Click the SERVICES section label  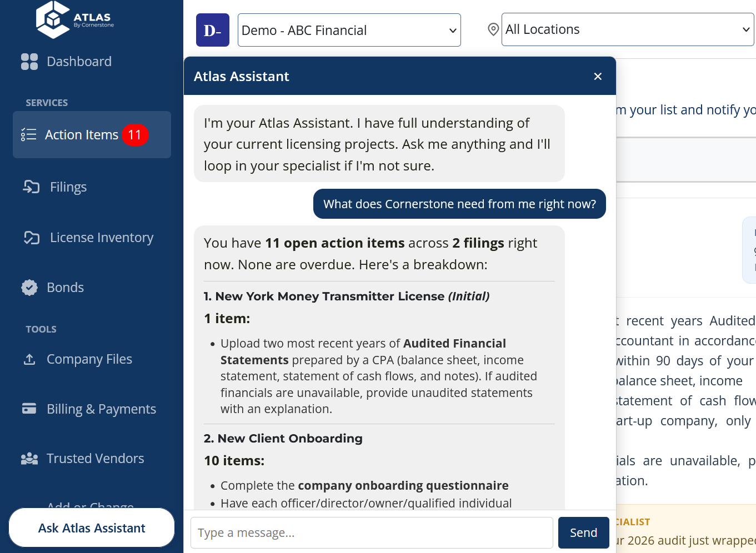tap(47, 103)
